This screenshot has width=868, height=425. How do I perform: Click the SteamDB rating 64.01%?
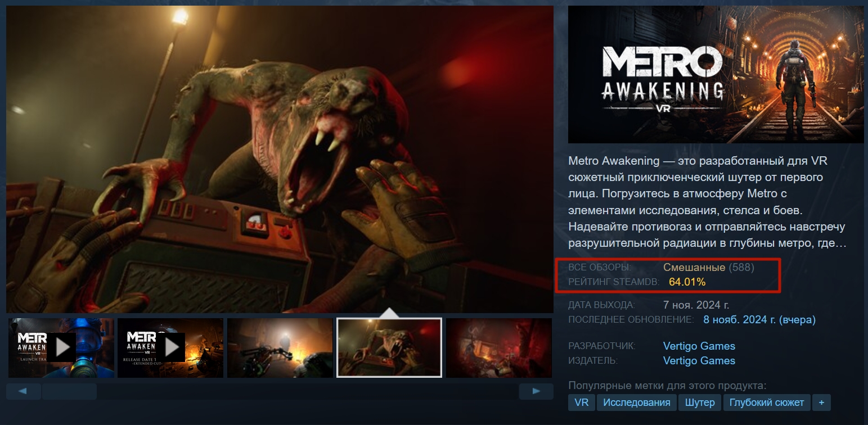coord(687,282)
